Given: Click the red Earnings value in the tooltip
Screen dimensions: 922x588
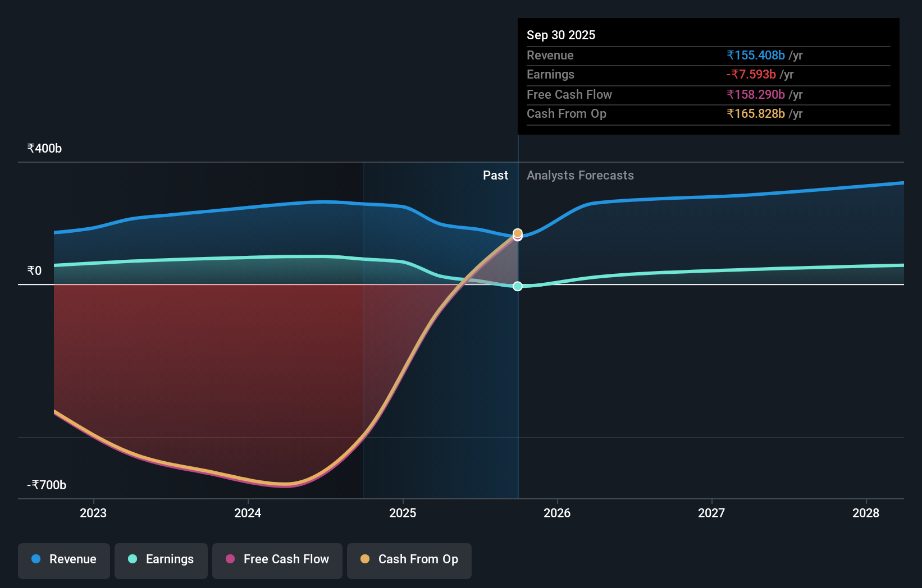Looking at the screenshot, I should [x=752, y=74].
